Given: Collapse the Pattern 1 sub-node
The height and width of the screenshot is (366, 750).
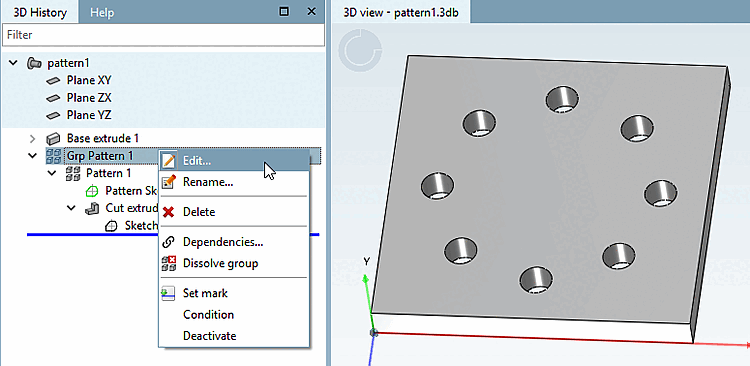Looking at the screenshot, I should [52, 173].
